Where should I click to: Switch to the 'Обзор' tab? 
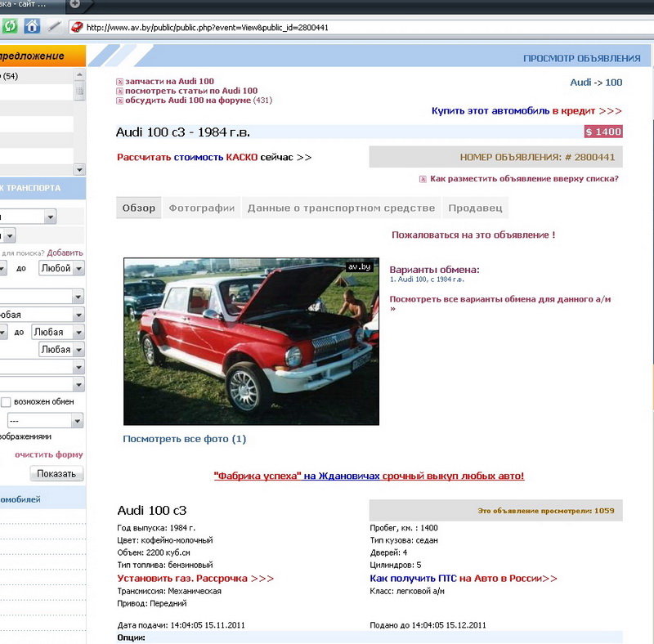(138, 208)
